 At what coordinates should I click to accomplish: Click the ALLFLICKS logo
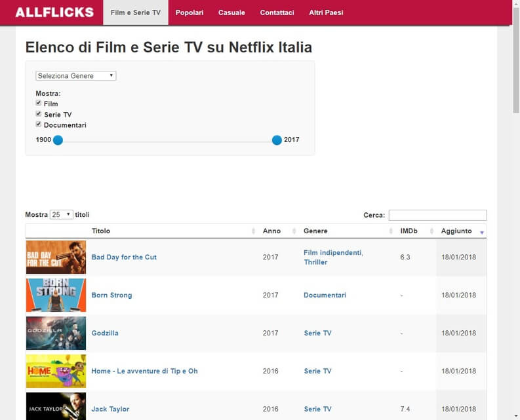click(x=54, y=12)
